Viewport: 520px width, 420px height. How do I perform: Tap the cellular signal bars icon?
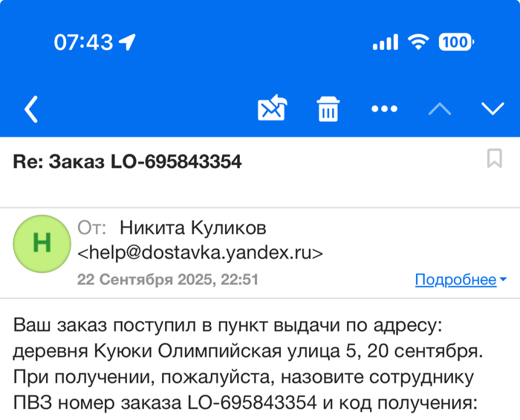(x=385, y=42)
